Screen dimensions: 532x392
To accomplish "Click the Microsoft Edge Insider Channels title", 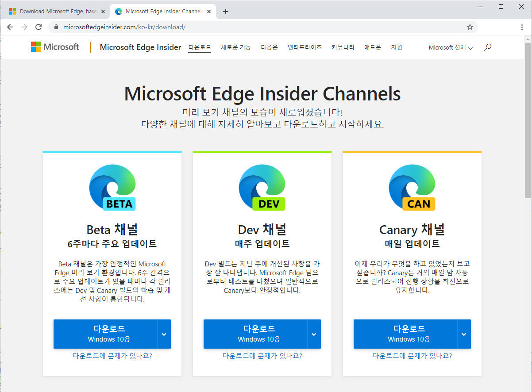I will (262, 94).
